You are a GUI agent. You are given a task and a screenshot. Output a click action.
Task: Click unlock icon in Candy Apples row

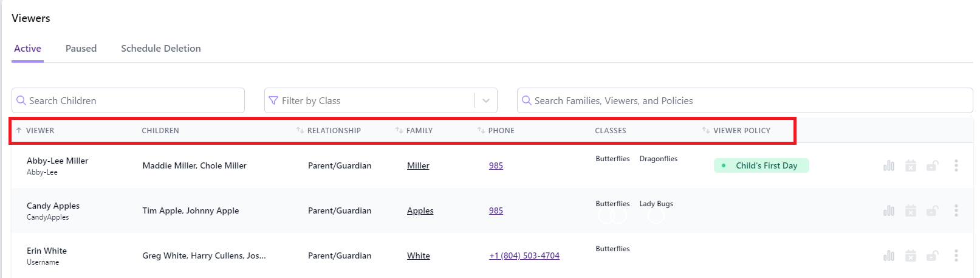(933, 210)
